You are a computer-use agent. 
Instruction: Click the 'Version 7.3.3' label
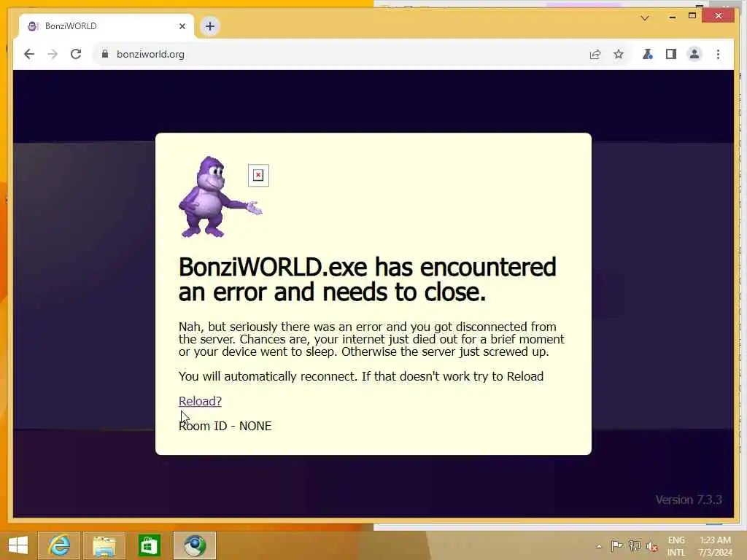pyautogui.click(x=689, y=499)
